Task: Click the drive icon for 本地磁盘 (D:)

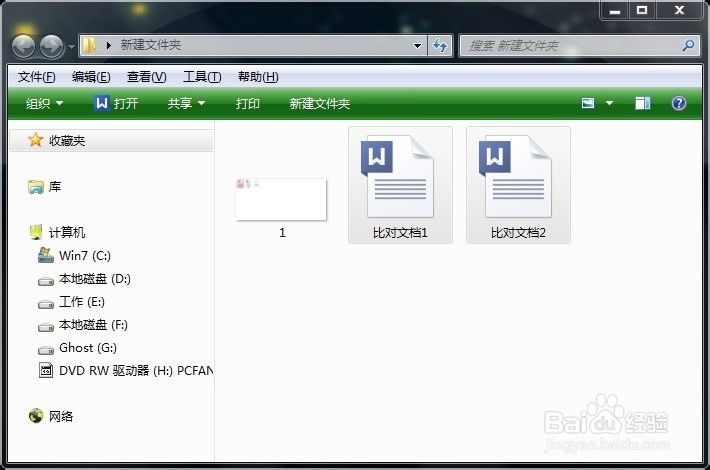Action: pyautogui.click(x=46, y=281)
